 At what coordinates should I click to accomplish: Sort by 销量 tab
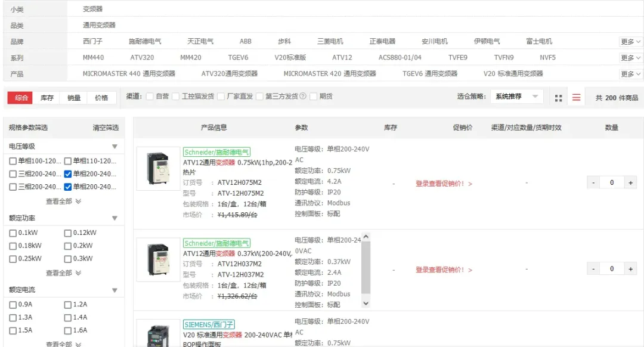coord(74,98)
